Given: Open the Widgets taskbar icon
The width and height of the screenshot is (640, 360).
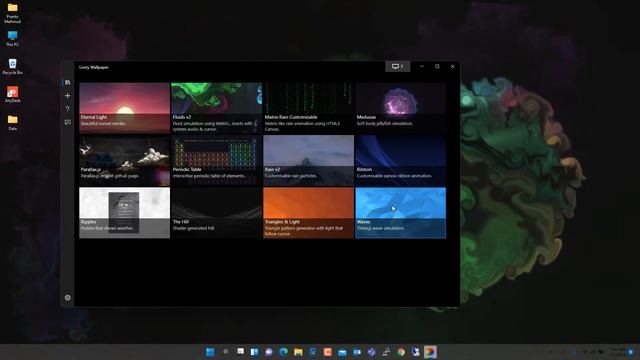Looking at the screenshot, I should pyautogui.click(x=254, y=352).
